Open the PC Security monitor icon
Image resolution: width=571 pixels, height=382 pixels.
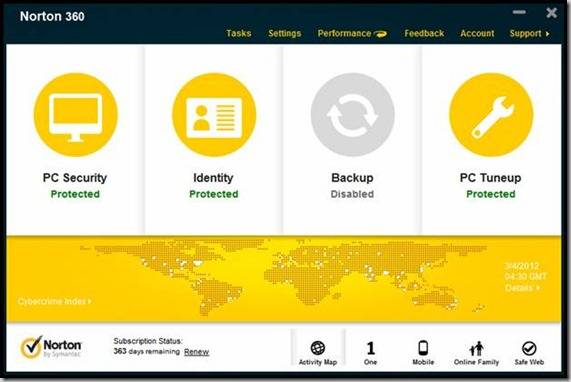click(76, 115)
